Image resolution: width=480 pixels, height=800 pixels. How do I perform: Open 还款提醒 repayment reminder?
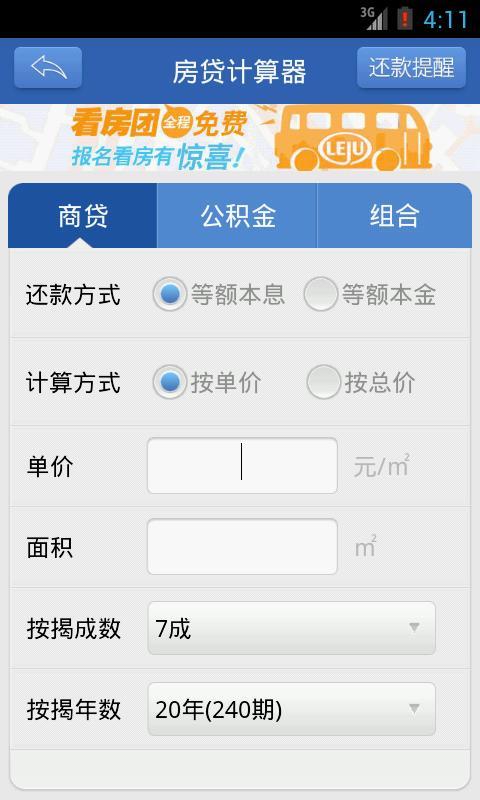coord(411,67)
